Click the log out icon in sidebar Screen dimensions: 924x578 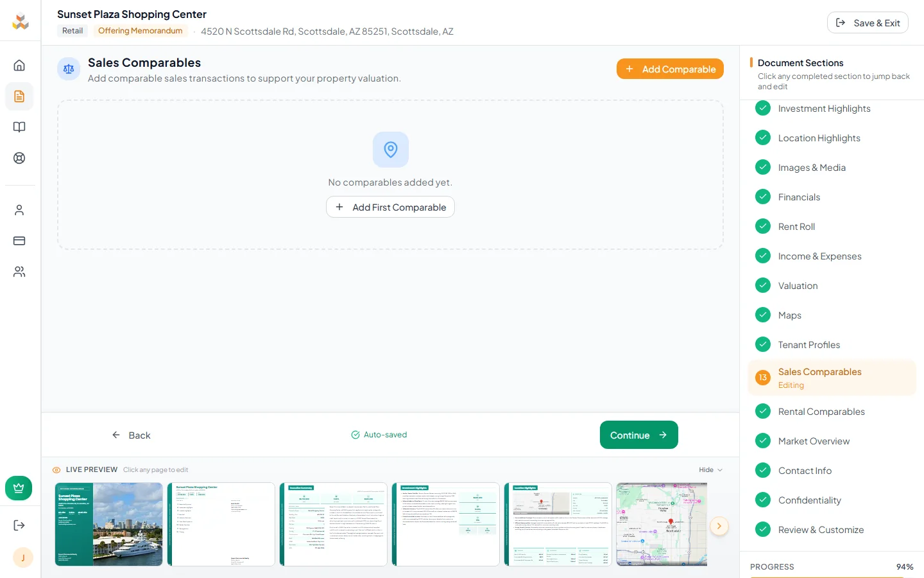click(x=19, y=525)
